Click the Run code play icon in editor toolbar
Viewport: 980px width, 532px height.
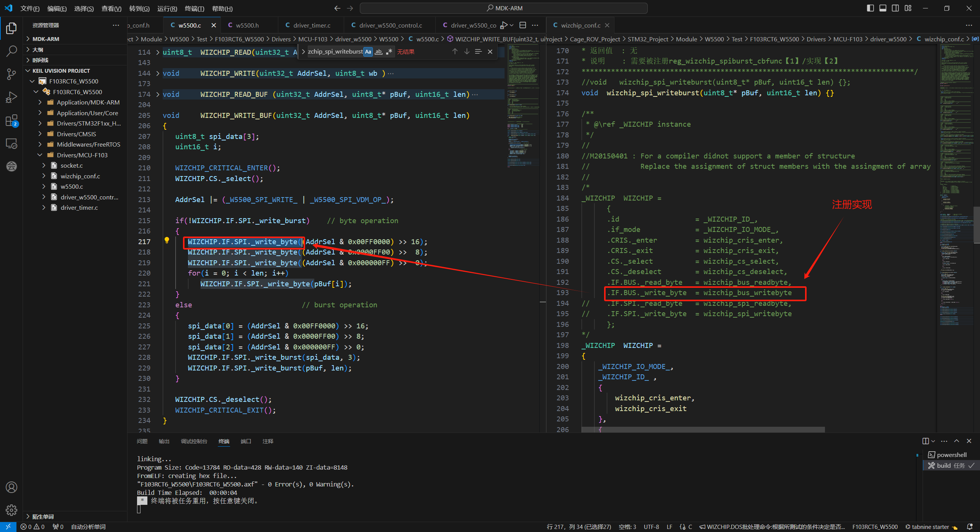(x=505, y=25)
